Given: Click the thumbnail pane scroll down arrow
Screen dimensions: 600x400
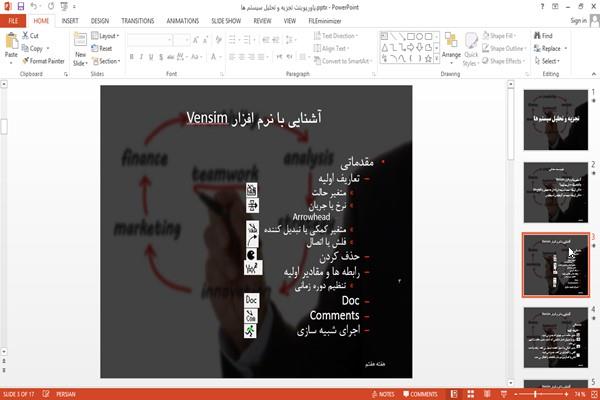Looking at the screenshot, I should (x=510, y=382).
